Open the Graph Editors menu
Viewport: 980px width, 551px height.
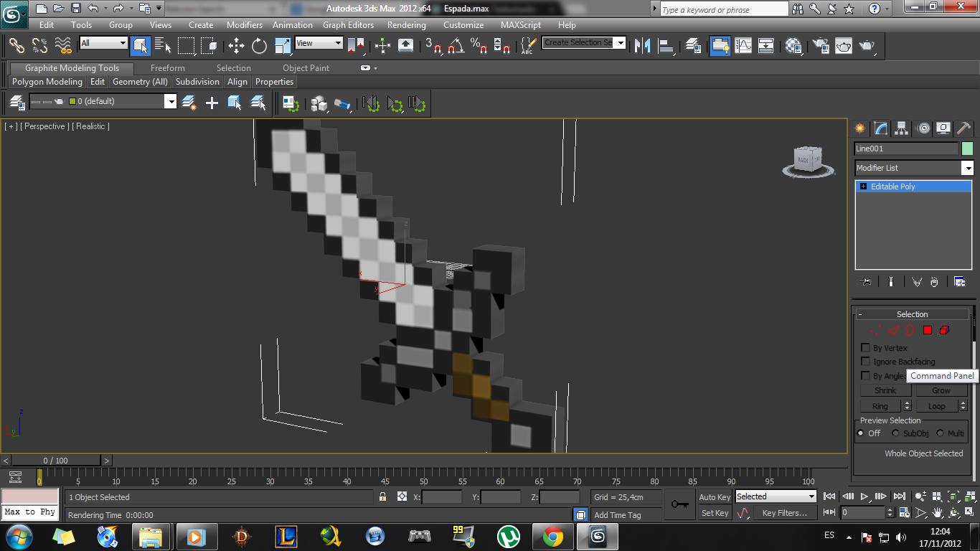click(x=348, y=25)
